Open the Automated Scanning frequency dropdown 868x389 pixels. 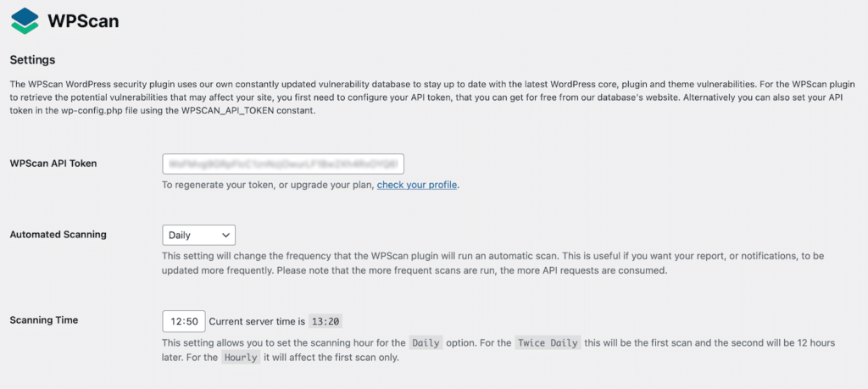click(x=198, y=235)
